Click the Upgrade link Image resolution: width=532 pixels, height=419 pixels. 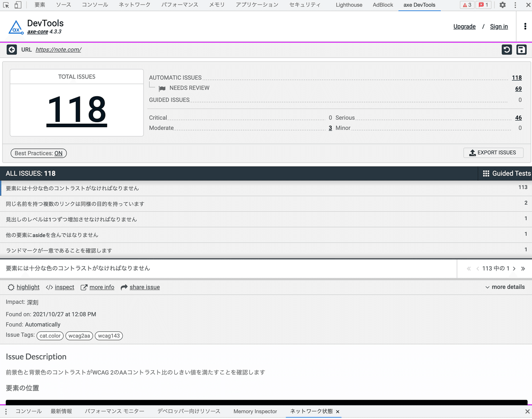464,27
